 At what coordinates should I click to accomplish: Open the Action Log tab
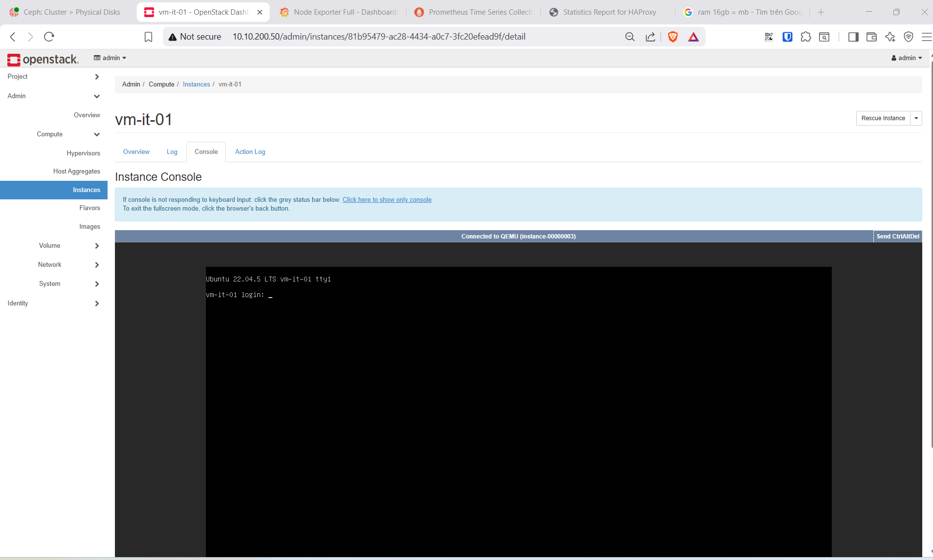pos(250,152)
